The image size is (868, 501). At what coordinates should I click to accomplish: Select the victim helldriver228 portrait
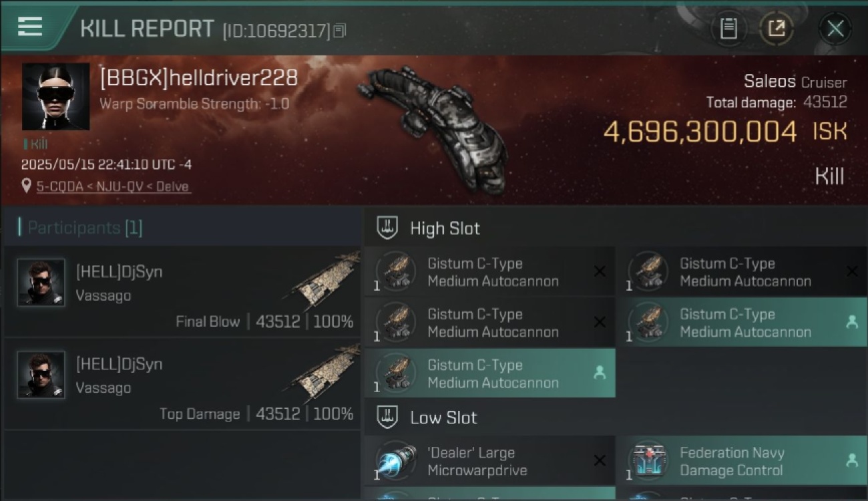55,96
